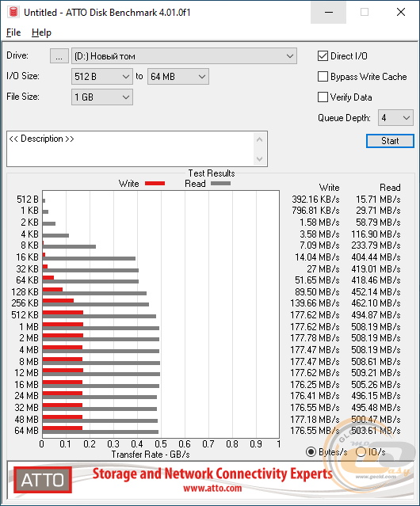Click the read value 116.90 MB/s

coord(376,234)
